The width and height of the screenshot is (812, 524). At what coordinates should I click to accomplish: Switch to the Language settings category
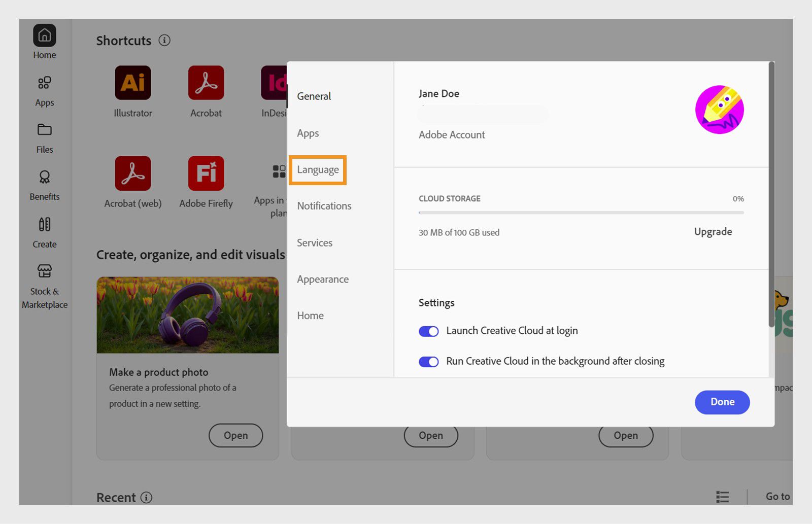[318, 170]
